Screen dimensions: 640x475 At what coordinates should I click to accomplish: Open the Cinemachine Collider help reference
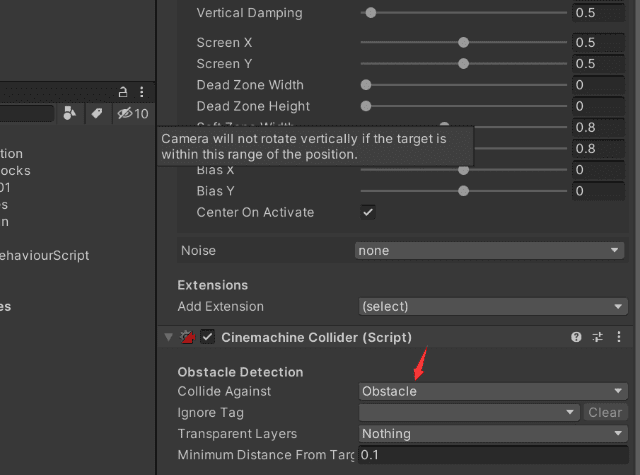pos(576,338)
